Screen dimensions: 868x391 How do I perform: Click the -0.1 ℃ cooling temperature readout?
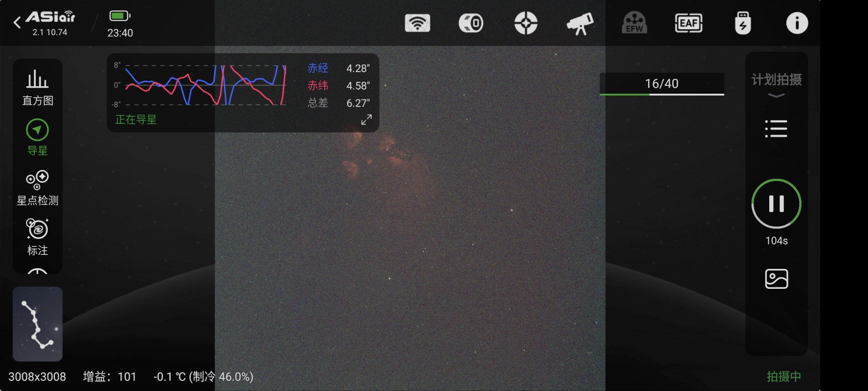[203, 377]
